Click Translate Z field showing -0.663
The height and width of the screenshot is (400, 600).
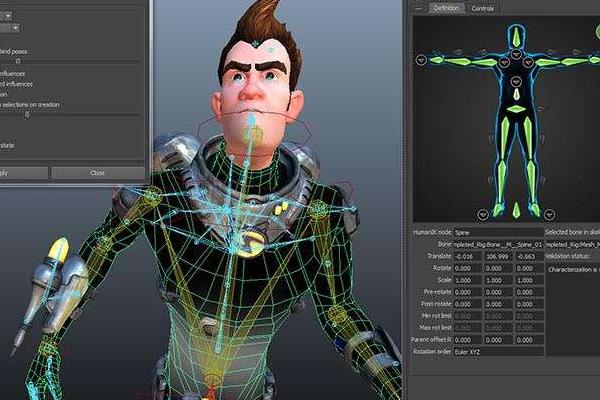tap(530, 256)
